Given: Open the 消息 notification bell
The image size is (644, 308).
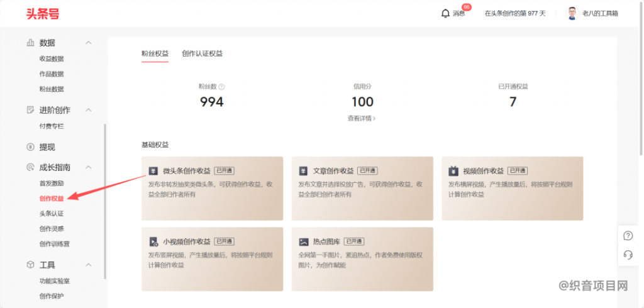Looking at the screenshot, I should pyautogui.click(x=445, y=14).
